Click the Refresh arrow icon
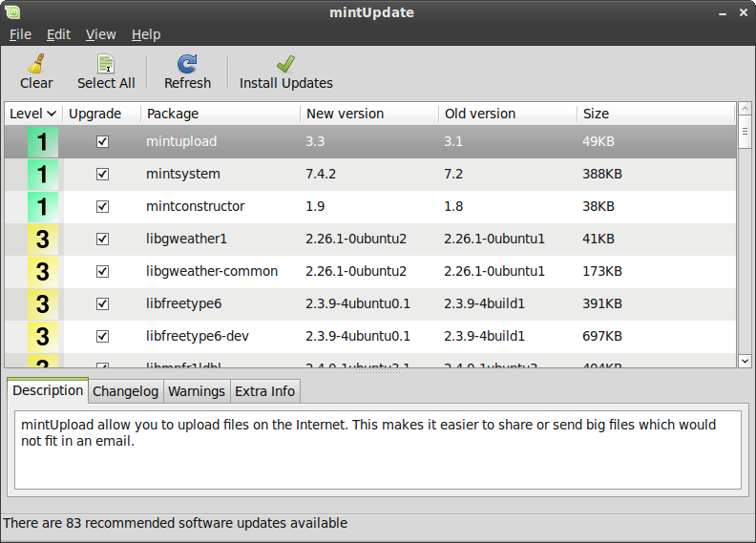This screenshot has height=543, width=756. click(187, 64)
